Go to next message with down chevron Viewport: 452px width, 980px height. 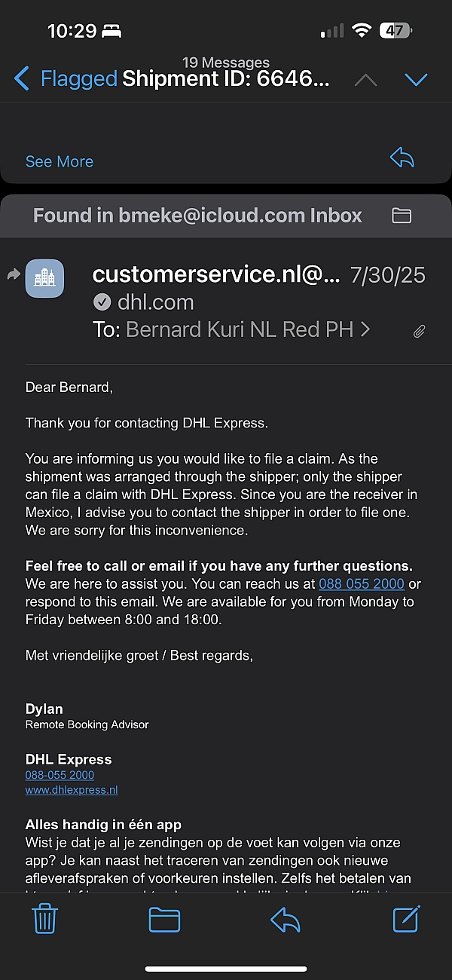(x=416, y=79)
